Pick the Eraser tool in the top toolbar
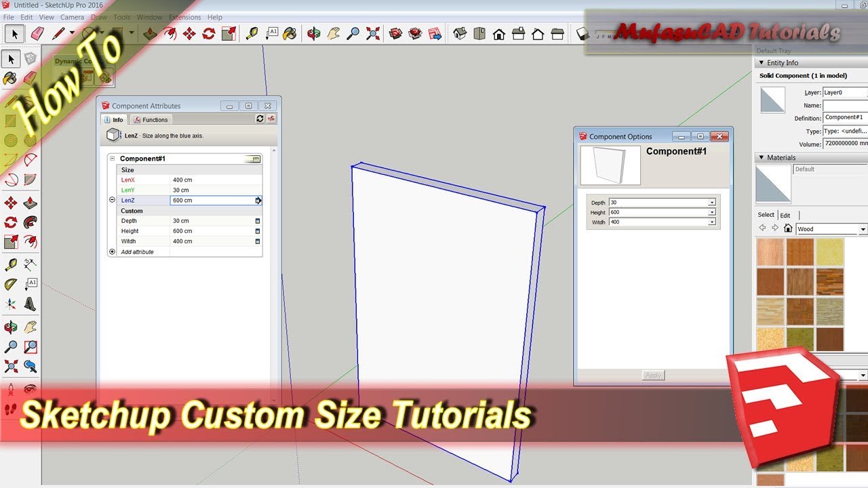 [x=37, y=33]
